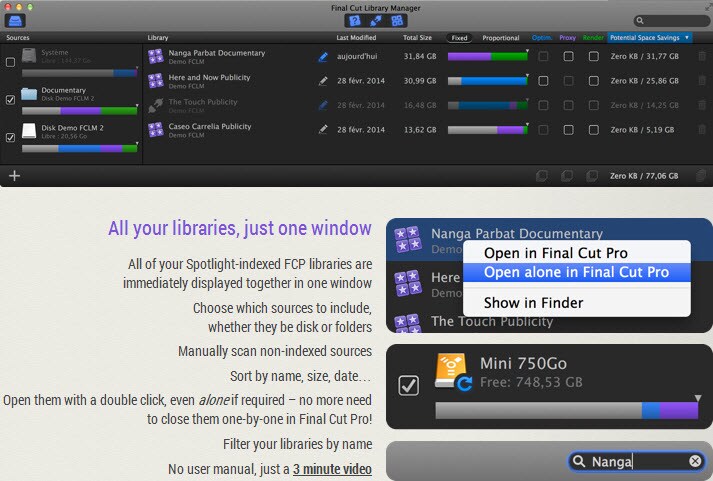Expand the triangle on Disk Demo FCLM 2 bar

click(x=137, y=144)
